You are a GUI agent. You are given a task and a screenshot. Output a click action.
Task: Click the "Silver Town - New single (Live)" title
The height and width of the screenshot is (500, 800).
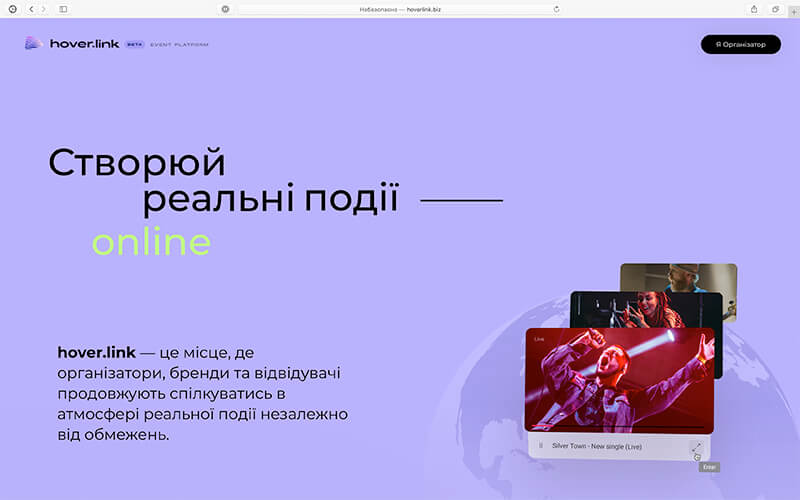click(597, 446)
